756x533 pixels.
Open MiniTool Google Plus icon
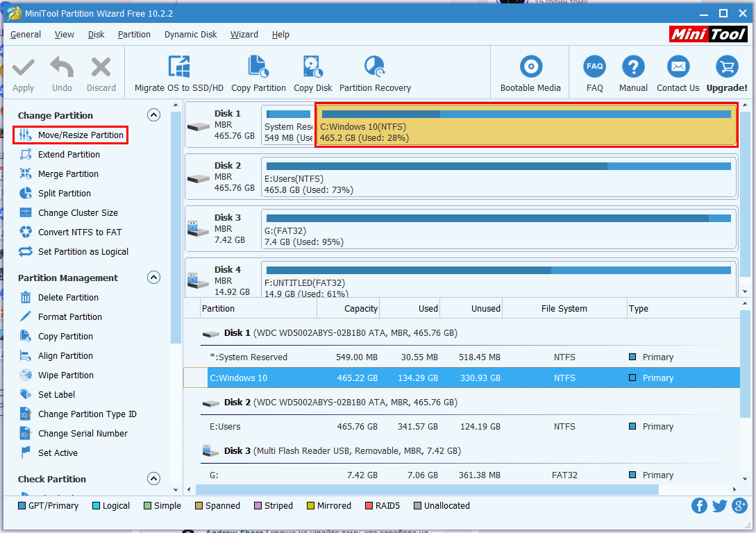739,505
